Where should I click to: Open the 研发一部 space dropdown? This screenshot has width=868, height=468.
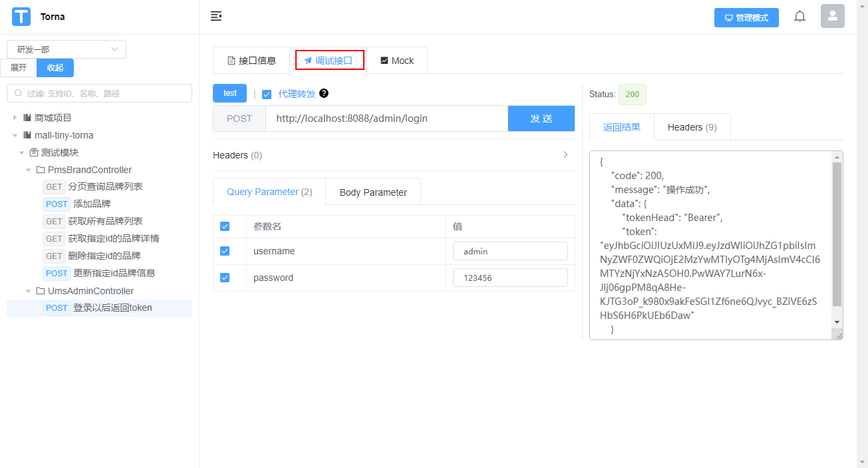click(67, 49)
